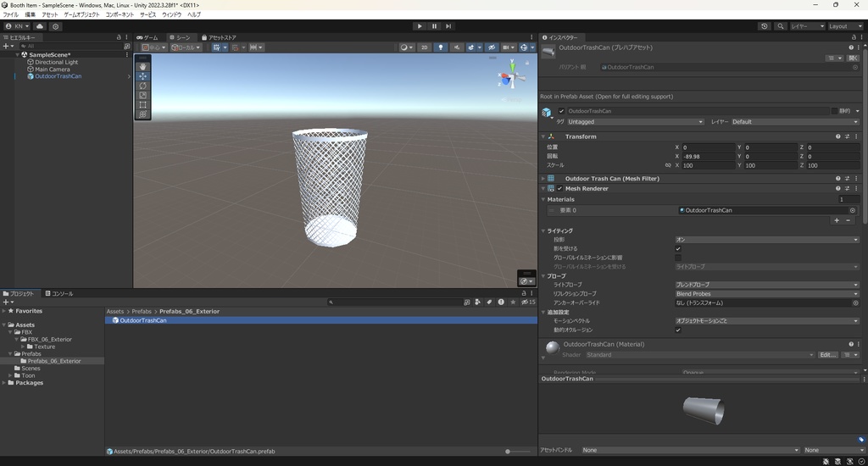868x466 pixels.
Task: Open the ライトプローブ dropdown
Action: [766, 285]
